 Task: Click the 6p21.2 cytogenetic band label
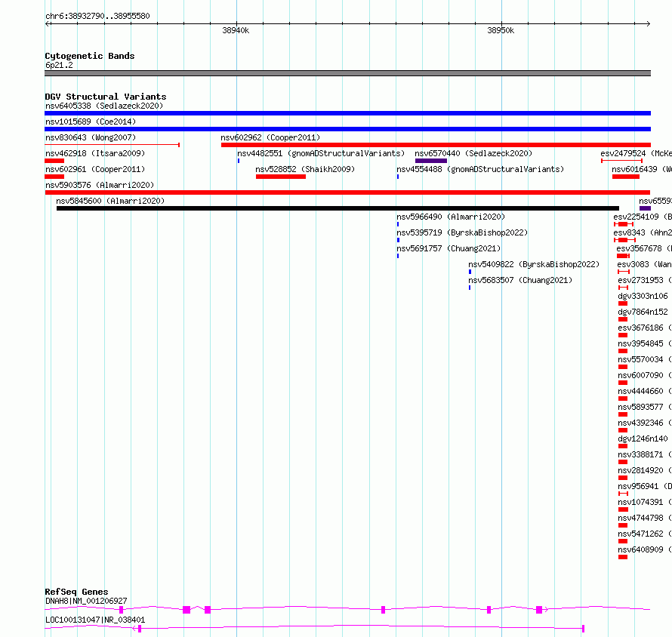59,65
